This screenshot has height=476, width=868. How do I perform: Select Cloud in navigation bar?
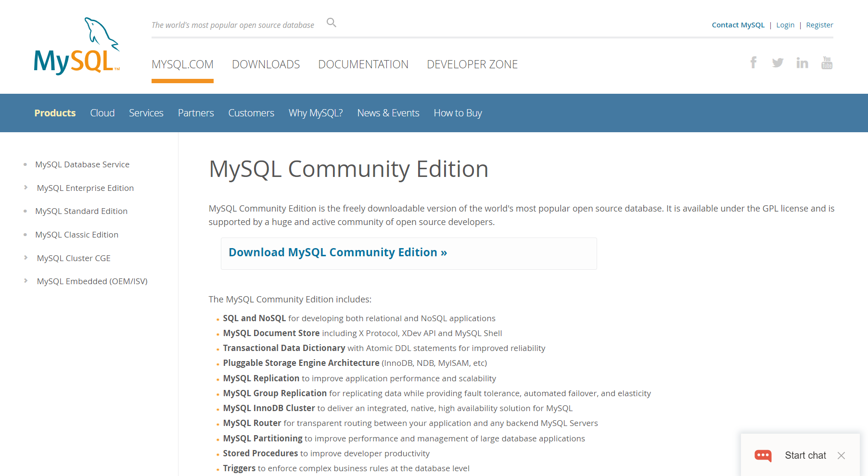pyautogui.click(x=102, y=113)
